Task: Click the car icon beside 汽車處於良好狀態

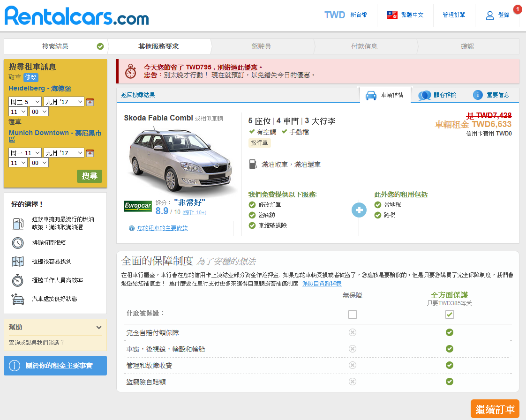Action: point(18,299)
